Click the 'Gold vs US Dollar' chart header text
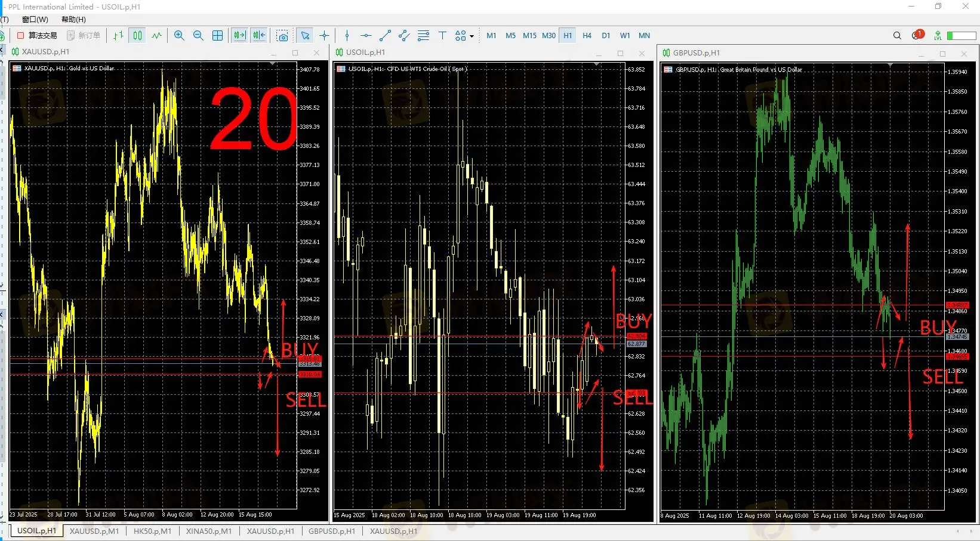 [91, 68]
